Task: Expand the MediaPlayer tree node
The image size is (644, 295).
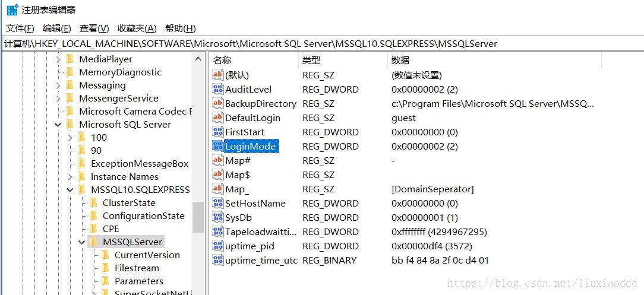Action: [x=58, y=59]
